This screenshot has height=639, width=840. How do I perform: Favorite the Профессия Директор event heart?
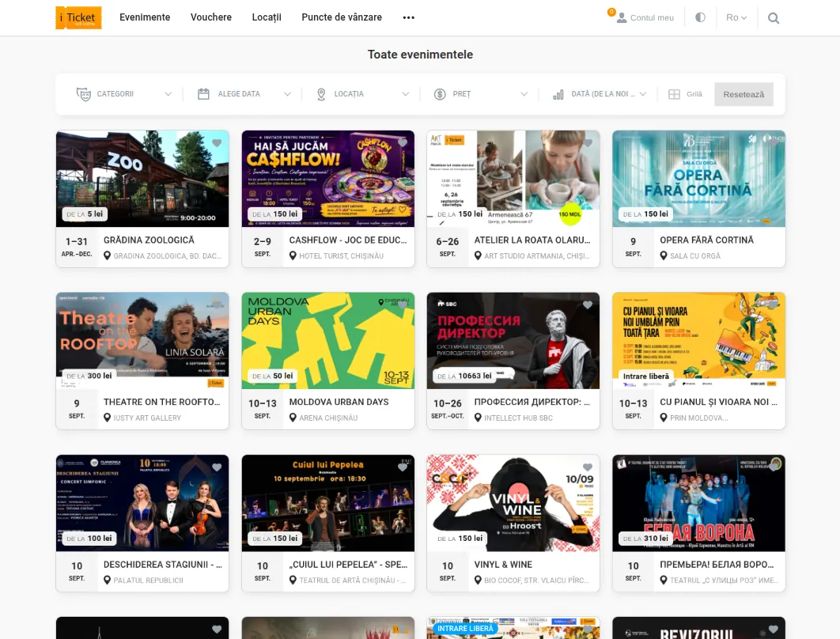tap(588, 304)
